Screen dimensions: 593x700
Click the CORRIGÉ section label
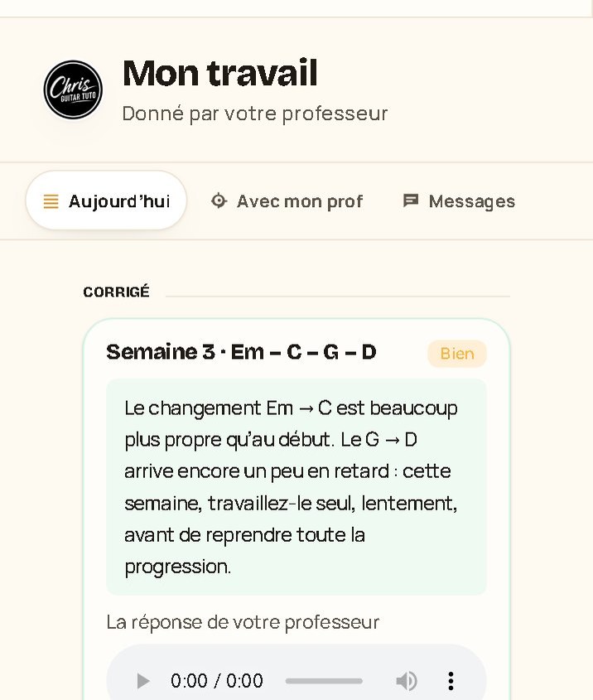(x=117, y=292)
